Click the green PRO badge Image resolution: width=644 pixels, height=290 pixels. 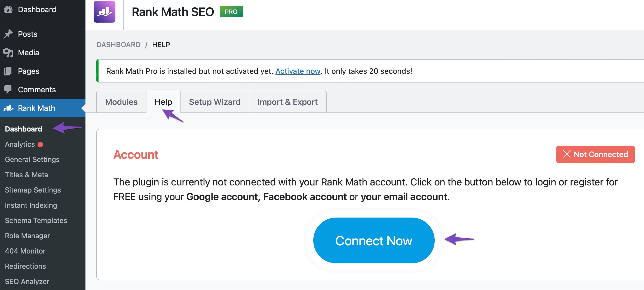click(x=231, y=12)
